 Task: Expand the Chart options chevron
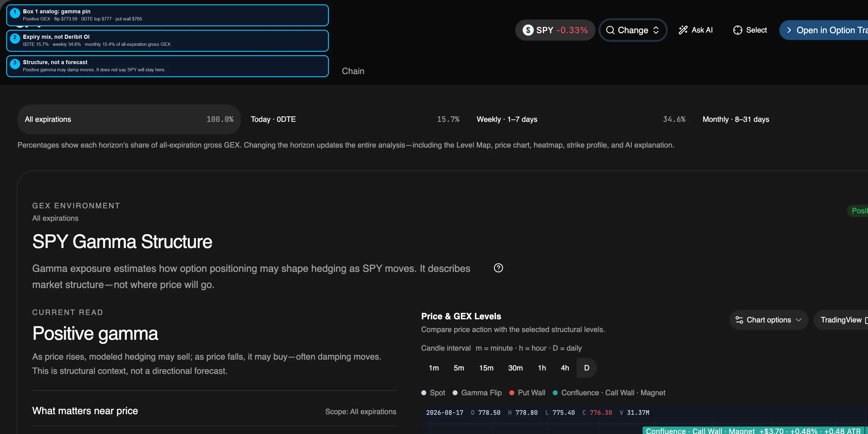pos(798,320)
